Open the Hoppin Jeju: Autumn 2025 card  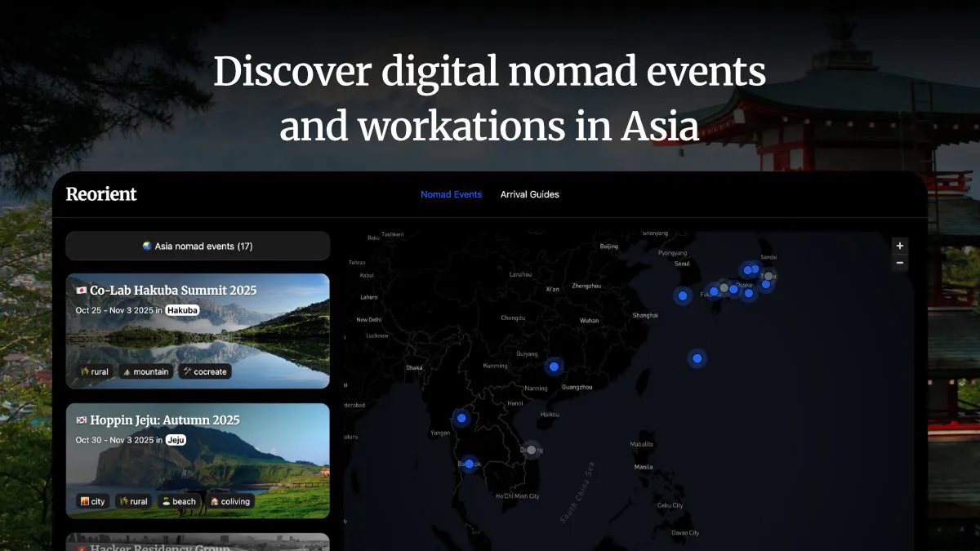pyautogui.click(x=198, y=460)
